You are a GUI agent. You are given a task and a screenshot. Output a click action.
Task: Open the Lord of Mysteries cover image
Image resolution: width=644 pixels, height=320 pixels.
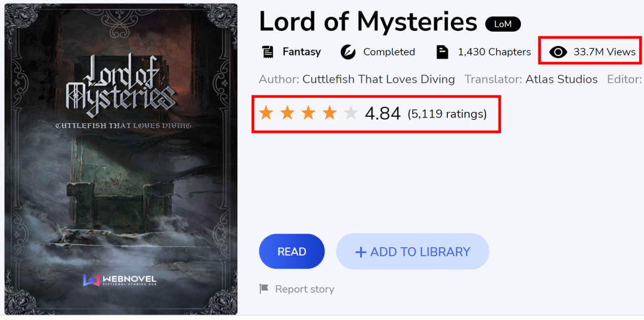[x=120, y=159]
